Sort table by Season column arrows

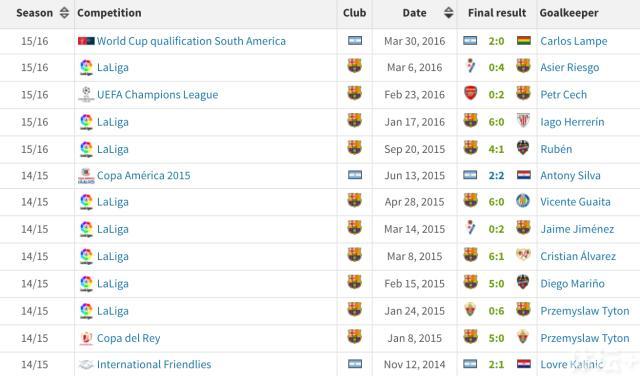tap(64, 13)
